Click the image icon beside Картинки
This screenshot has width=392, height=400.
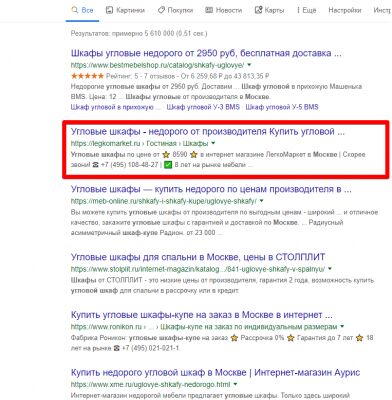(x=109, y=10)
